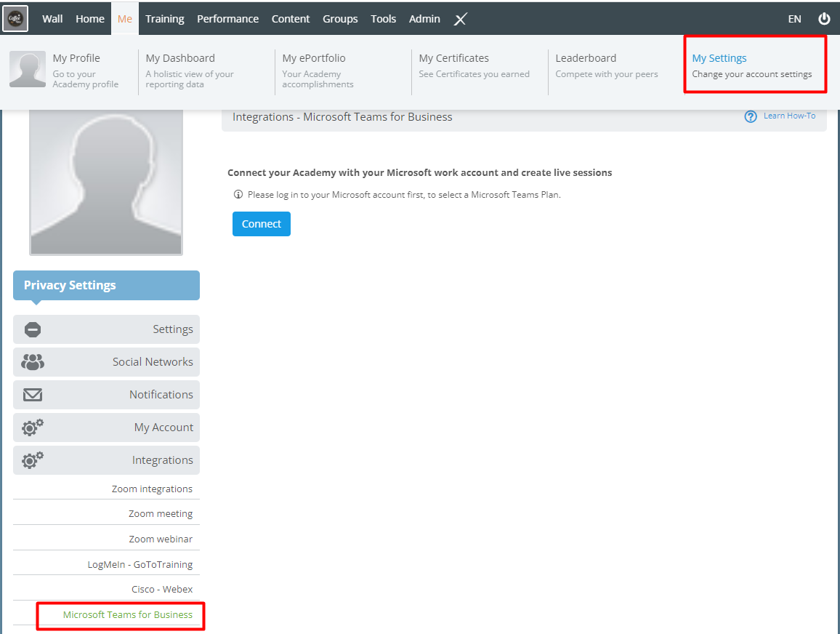
Task: Open the Tools menu
Action: point(384,19)
